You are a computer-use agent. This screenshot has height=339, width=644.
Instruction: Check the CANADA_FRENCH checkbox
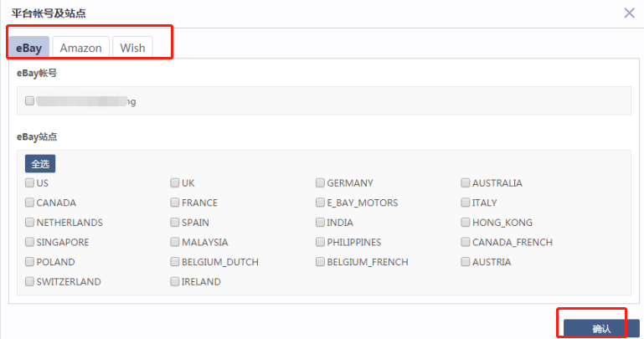tap(466, 242)
